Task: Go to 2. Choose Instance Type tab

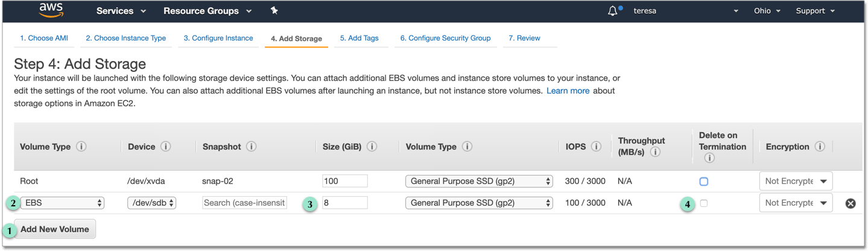Action: (x=126, y=38)
